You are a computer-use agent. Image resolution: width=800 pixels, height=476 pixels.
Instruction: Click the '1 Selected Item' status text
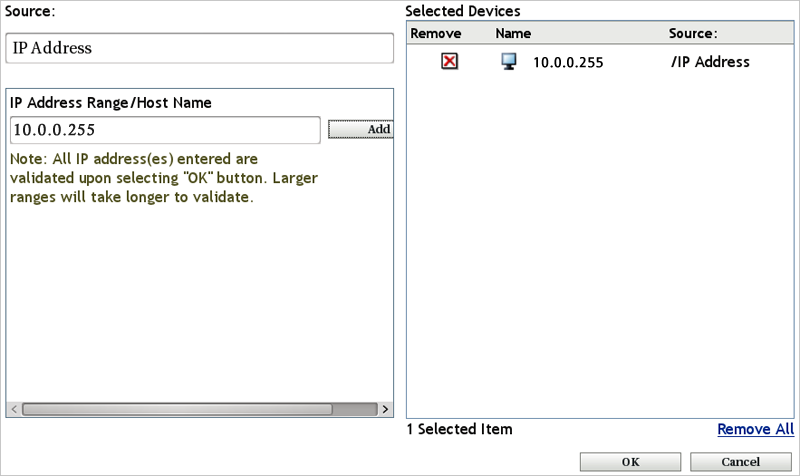459,429
